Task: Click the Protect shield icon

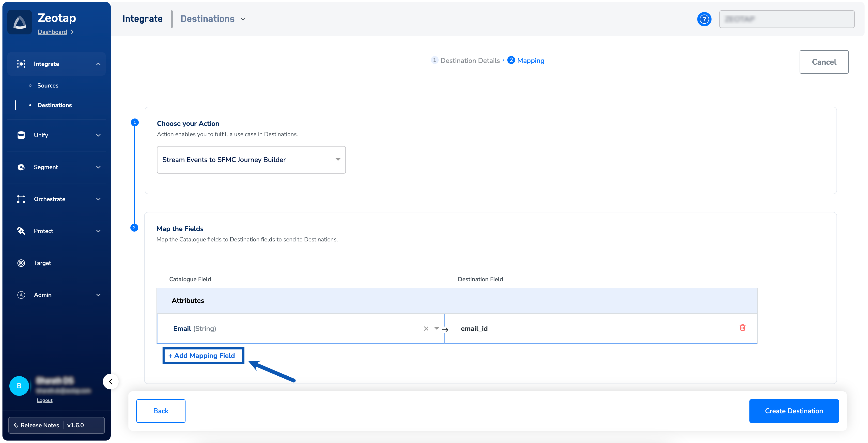Action: pos(21,231)
